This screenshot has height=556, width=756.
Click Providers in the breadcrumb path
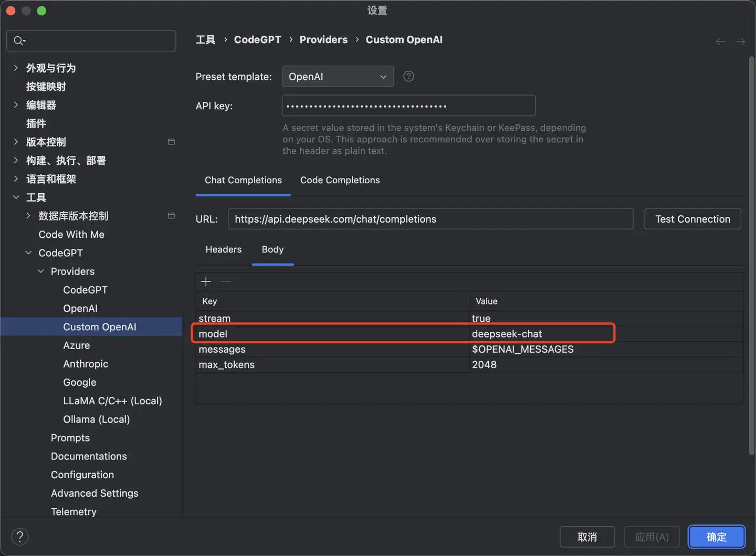323,40
